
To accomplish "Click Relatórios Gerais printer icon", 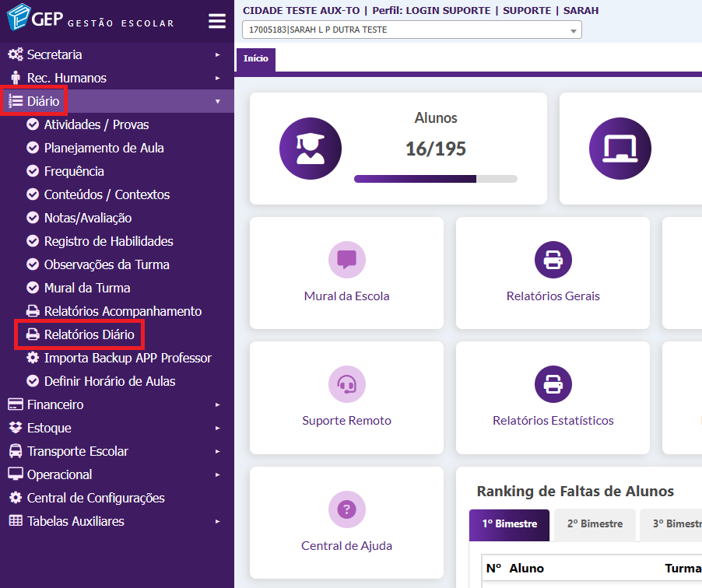I will [553, 260].
